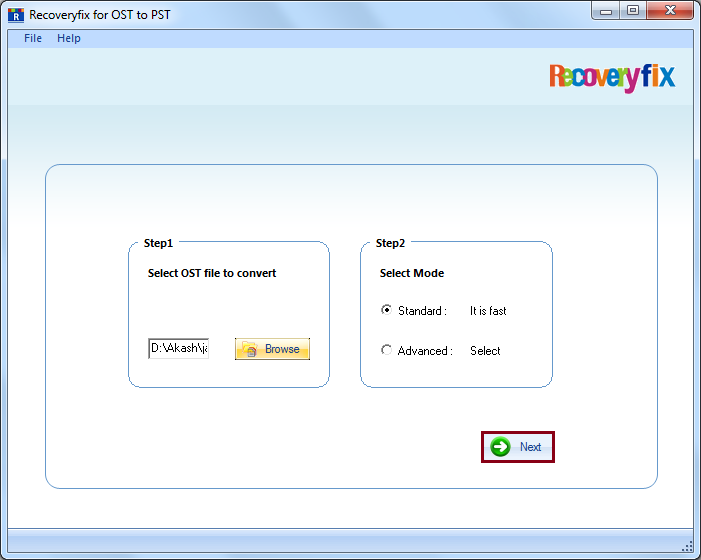This screenshot has height=560, width=701.
Task: Select the Standard mode radio button
Action: click(x=386, y=310)
